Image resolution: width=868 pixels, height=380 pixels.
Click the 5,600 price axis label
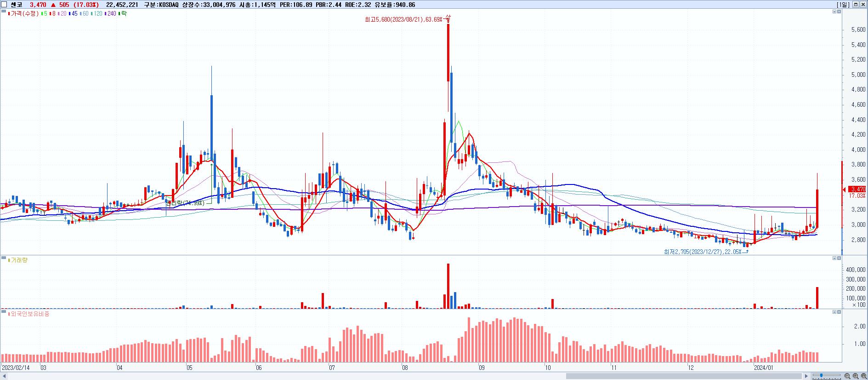point(858,29)
